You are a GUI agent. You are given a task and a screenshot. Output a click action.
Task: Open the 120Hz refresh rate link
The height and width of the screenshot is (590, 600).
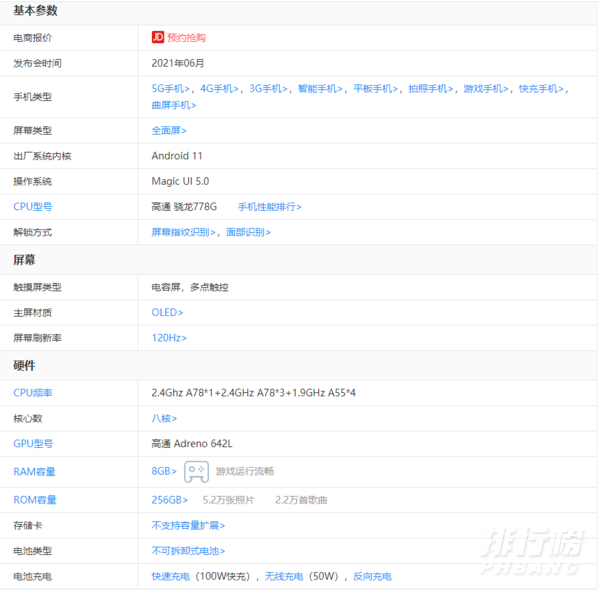click(169, 338)
